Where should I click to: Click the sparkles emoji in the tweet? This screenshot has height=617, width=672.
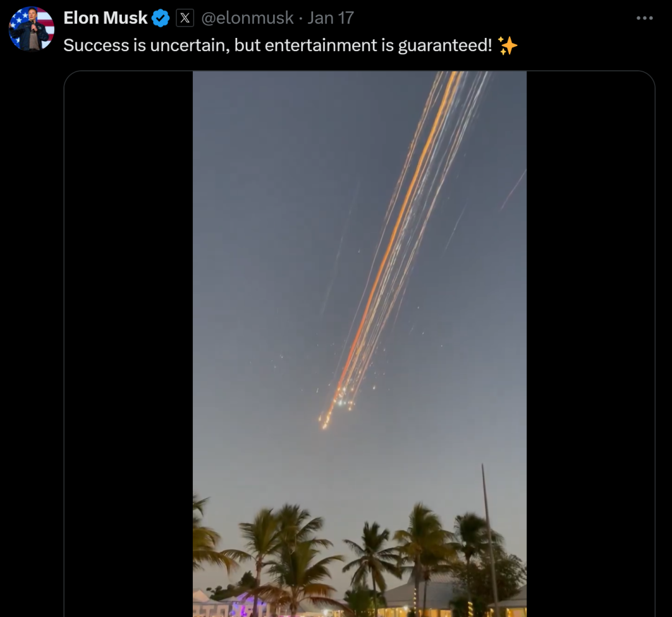tap(508, 45)
